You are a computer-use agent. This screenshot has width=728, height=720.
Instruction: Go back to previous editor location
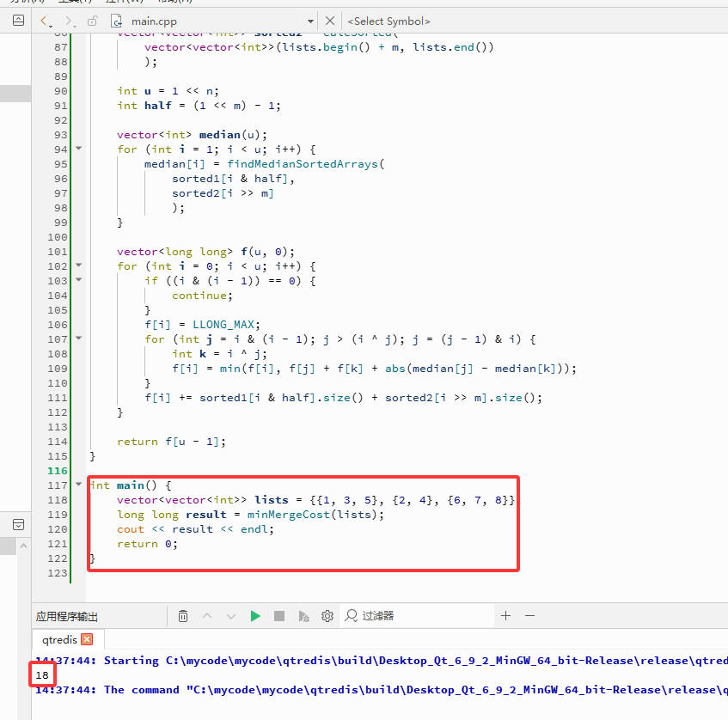pos(45,21)
